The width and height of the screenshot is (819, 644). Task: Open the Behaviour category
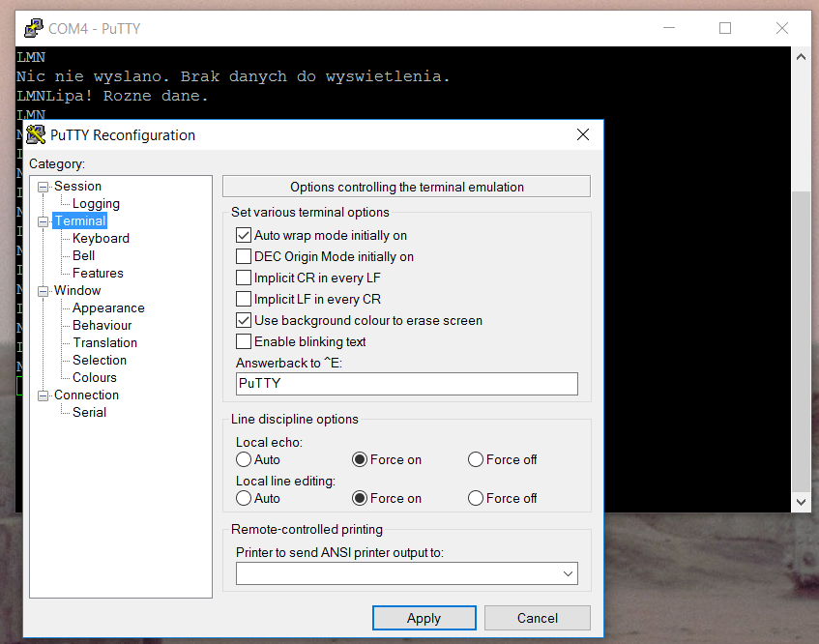tap(102, 326)
